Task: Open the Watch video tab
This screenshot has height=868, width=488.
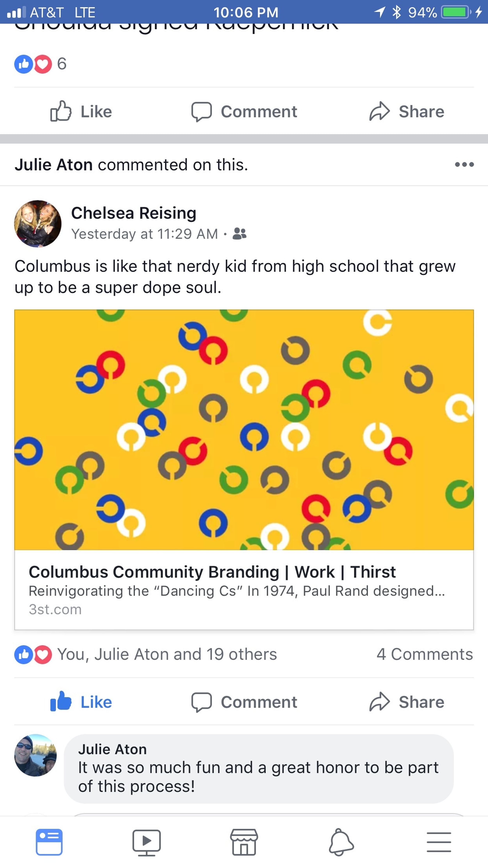Action: (147, 842)
